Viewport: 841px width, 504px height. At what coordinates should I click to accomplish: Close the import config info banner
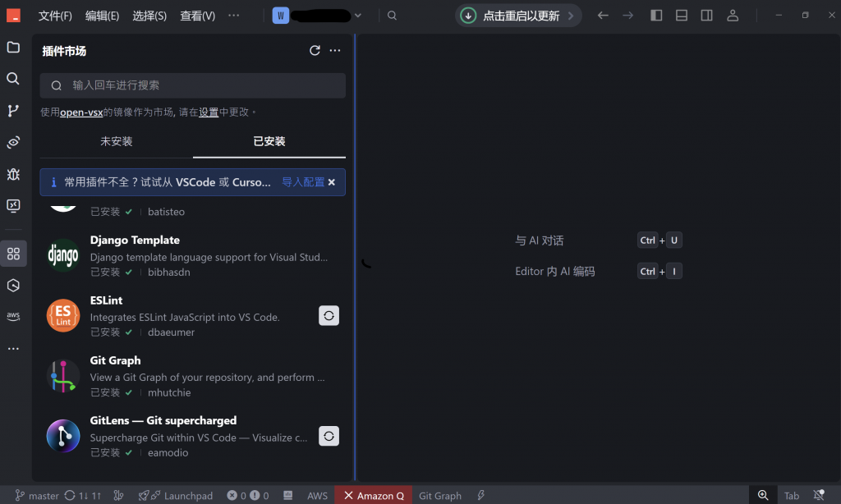tap(332, 182)
